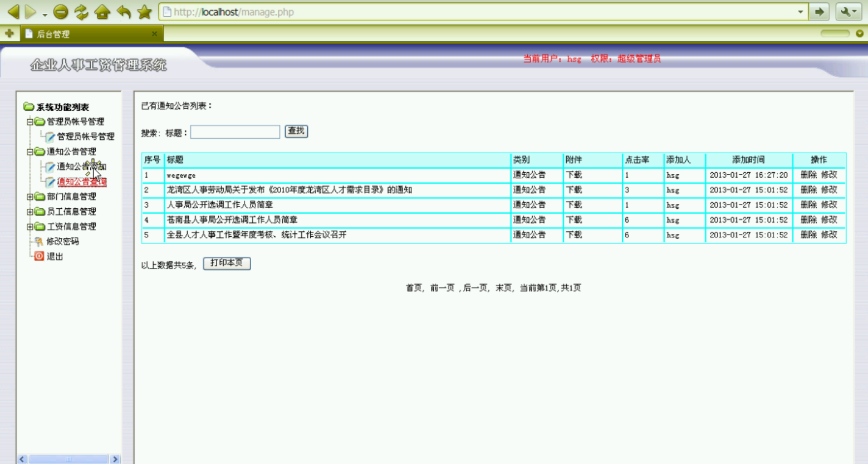
Task: Open 修改密码 in sidebar
Action: point(62,242)
